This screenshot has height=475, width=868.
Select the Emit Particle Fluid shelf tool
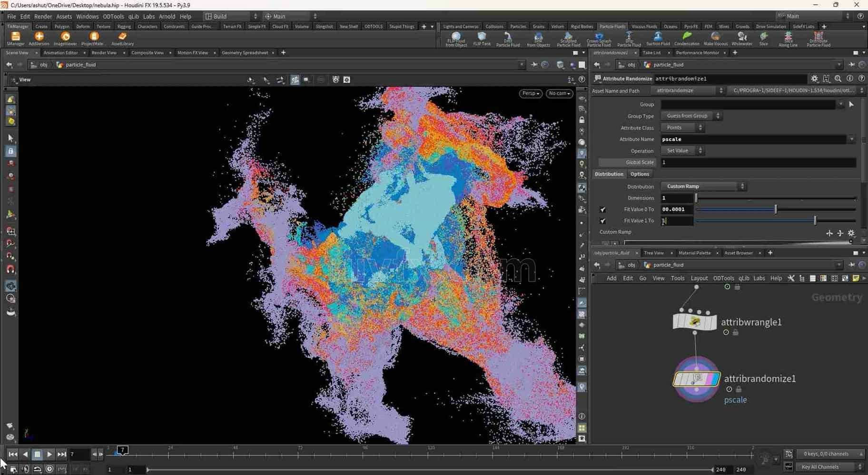coord(508,39)
